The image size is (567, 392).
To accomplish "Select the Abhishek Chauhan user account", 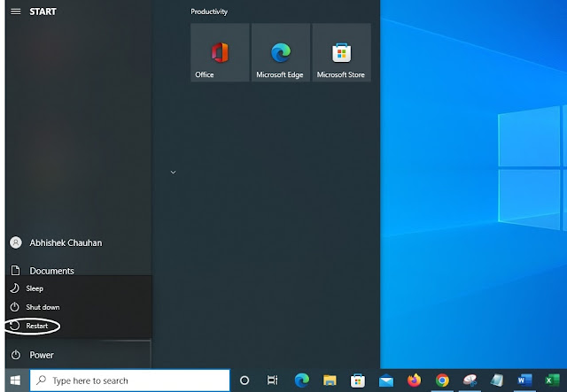I will pyautogui.click(x=78, y=242).
